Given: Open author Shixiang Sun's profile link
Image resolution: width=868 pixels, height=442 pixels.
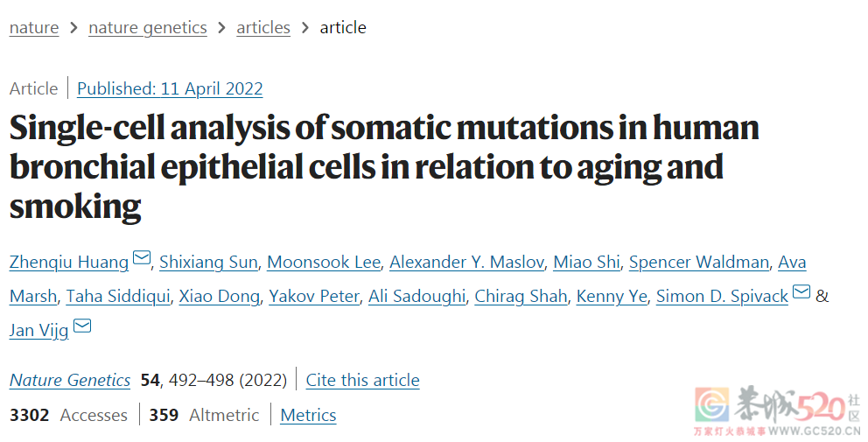Looking at the screenshot, I should [x=209, y=262].
